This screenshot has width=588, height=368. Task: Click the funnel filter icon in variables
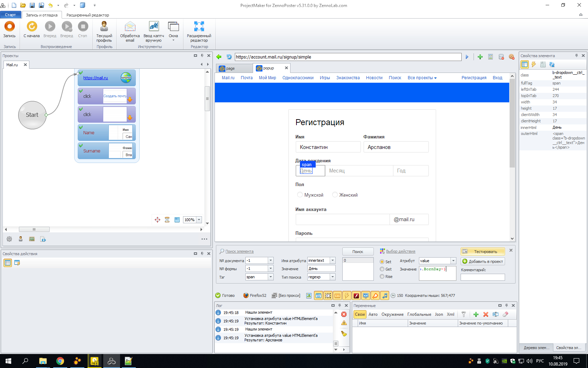[464, 314]
